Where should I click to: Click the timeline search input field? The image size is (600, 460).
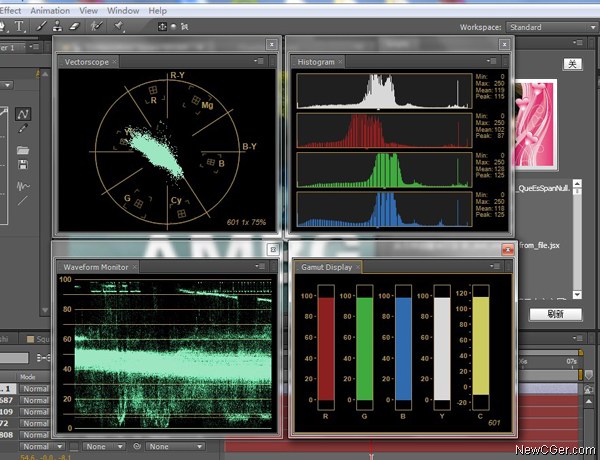(x=14, y=358)
